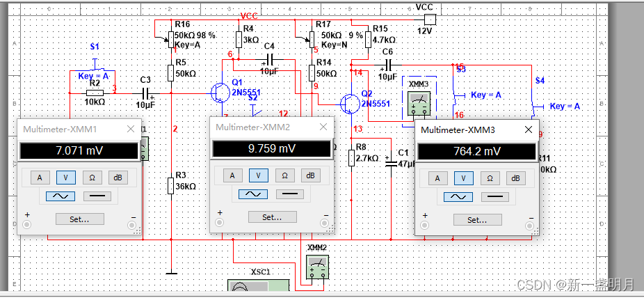Select resistor R5 50kΩ symbol
The image size is (644, 298).
171,73
